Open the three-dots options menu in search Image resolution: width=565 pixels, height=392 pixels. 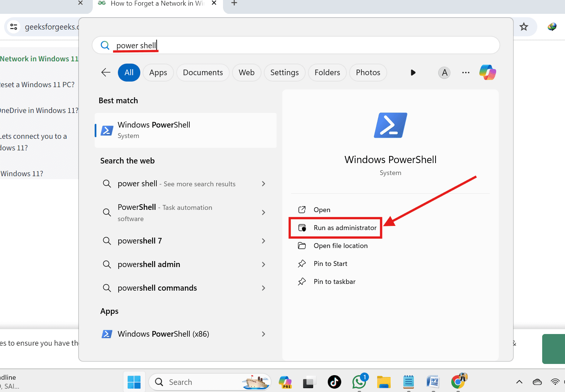pyautogui.click(x=465, y=73)
